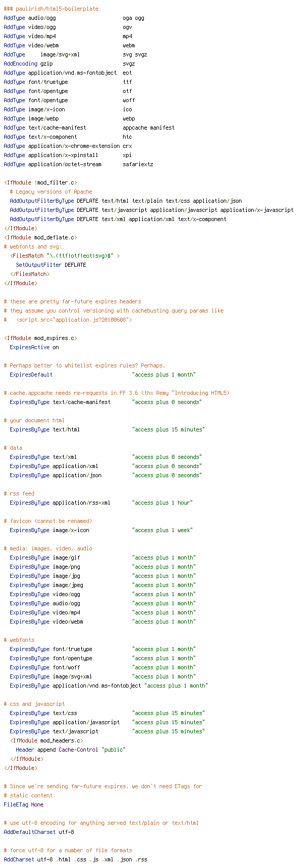Select the ExpiresDefault directive keyword

click(31, 375)
